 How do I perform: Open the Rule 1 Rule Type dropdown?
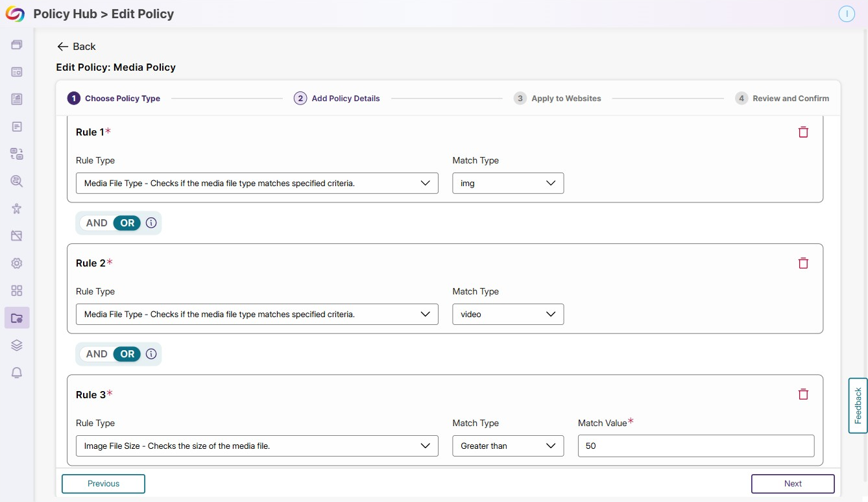(x=257, y=183)
